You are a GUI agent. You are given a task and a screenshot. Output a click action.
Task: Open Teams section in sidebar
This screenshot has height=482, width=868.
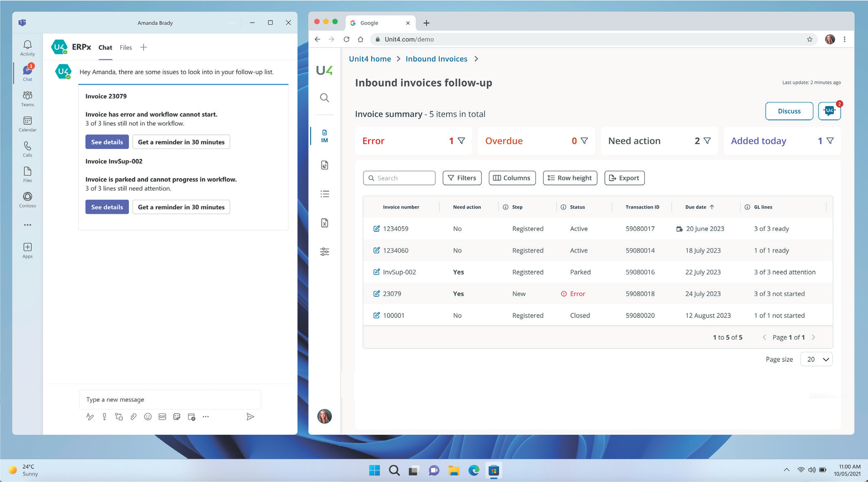[x=27, y=98]
